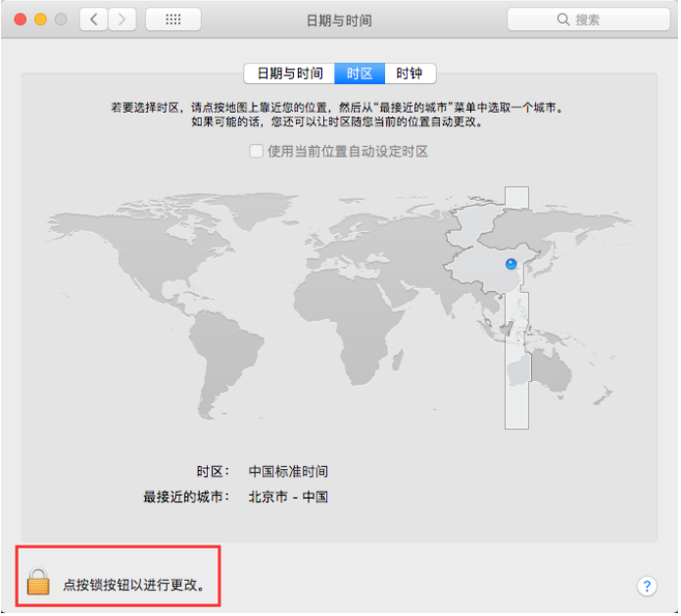Click the blue location dot on the map
The height and width of the screenshot is (616, 681).
511,264
